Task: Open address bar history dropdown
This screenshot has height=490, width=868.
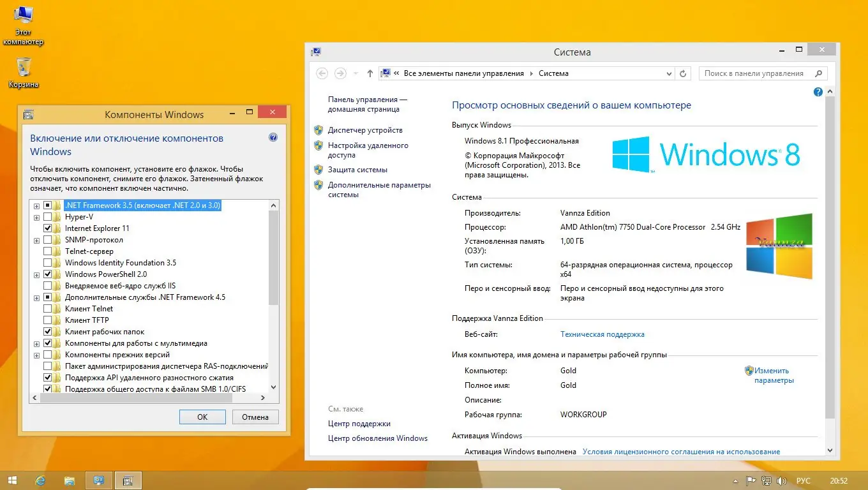Action: click(x=668, y=73)
